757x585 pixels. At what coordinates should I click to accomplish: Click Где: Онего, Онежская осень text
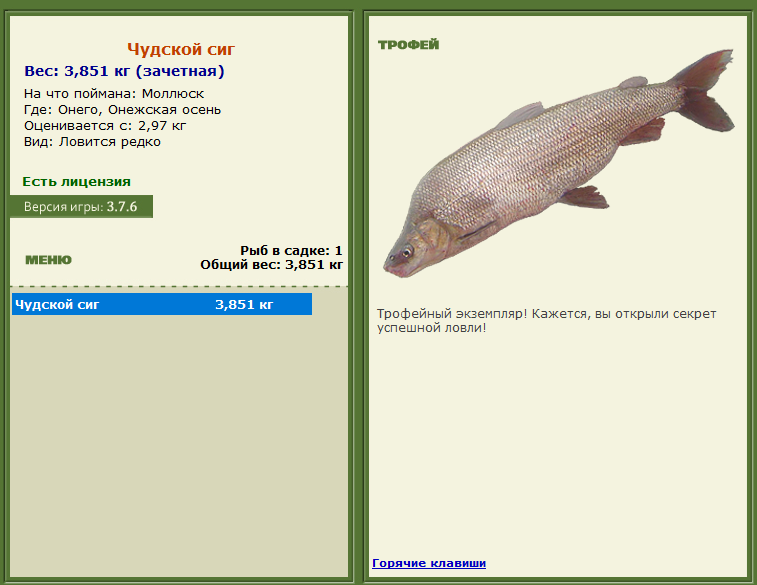tap(123, 110)
